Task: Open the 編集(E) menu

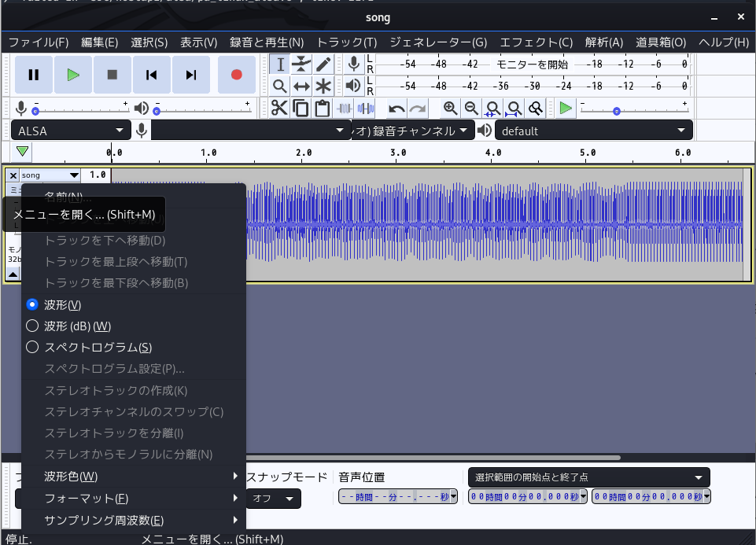Action: [x=99, y=42]
